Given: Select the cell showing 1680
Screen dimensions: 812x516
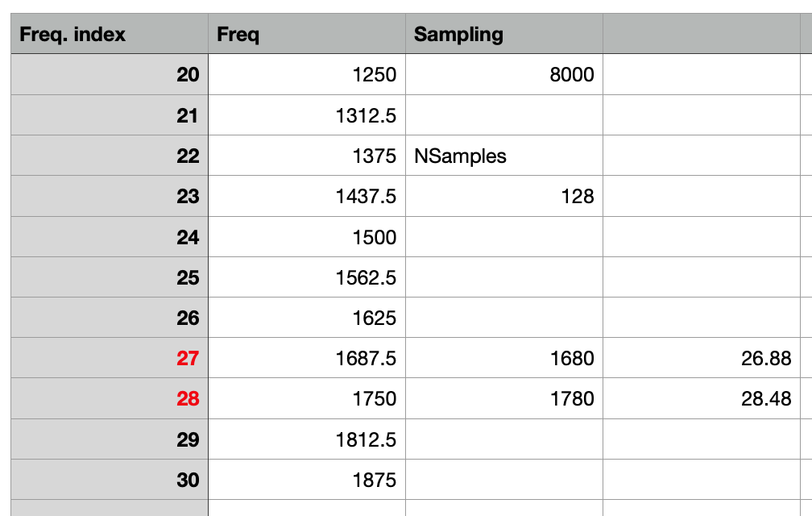Looking at the screenshot, I should [503, 358].
